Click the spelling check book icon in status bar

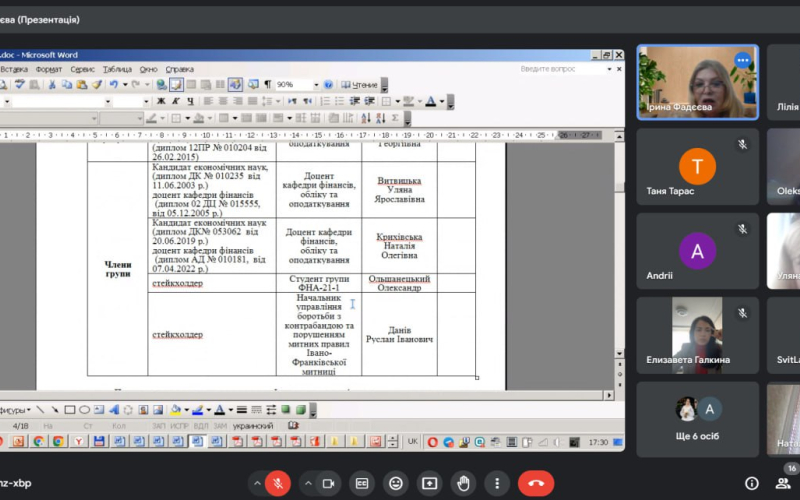click(x=293, y=425)
